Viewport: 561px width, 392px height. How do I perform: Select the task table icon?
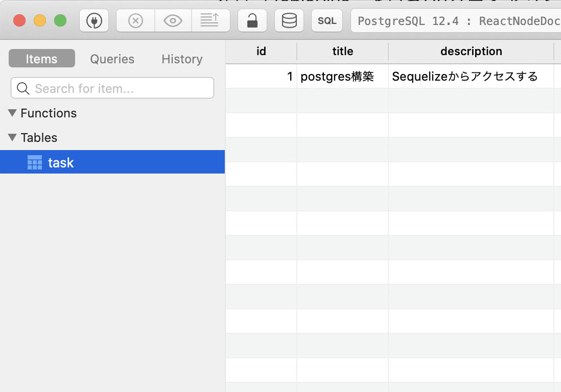[35, 162]
